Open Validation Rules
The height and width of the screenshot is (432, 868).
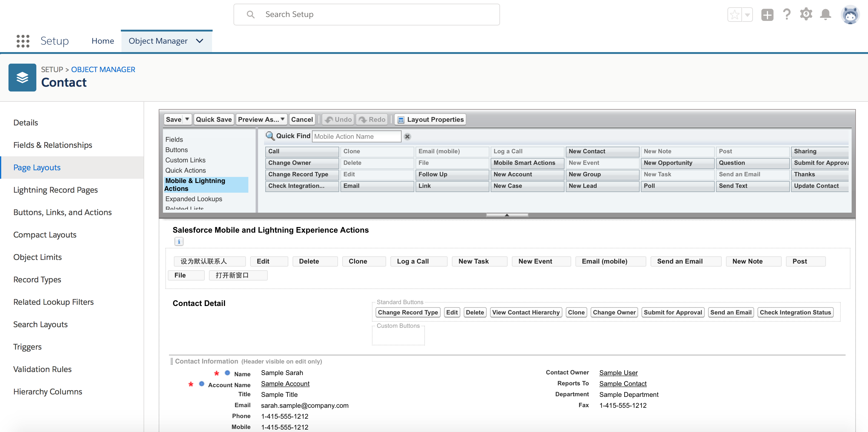42,369
